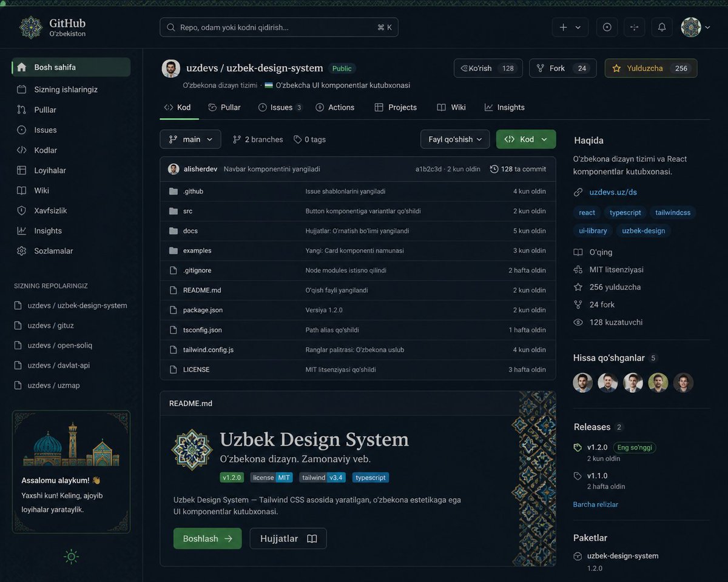728x582 pixels.
Task: Open uzdevs / open-soliq repository
Action: 53,346
